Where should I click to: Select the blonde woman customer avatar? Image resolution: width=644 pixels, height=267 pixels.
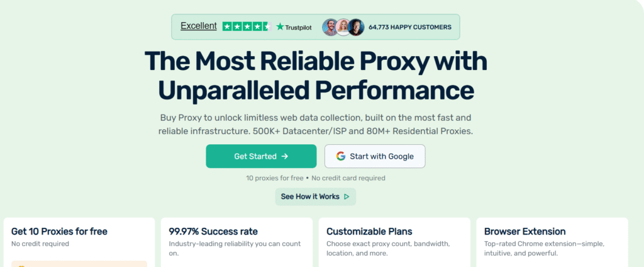[343, 27]
